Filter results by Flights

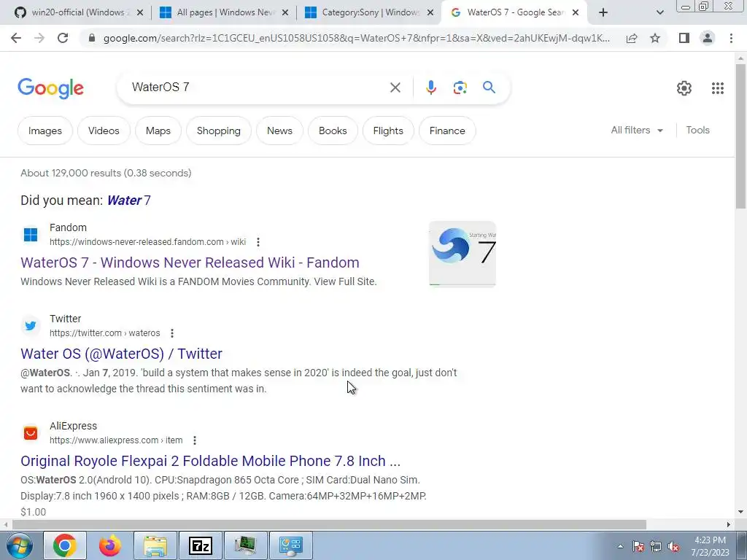tap(388, 131)
